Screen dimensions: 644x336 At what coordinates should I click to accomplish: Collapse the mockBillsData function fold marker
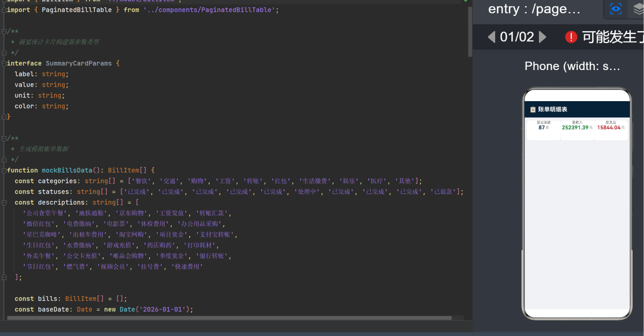pyautogui.click(x=4, y=170)
